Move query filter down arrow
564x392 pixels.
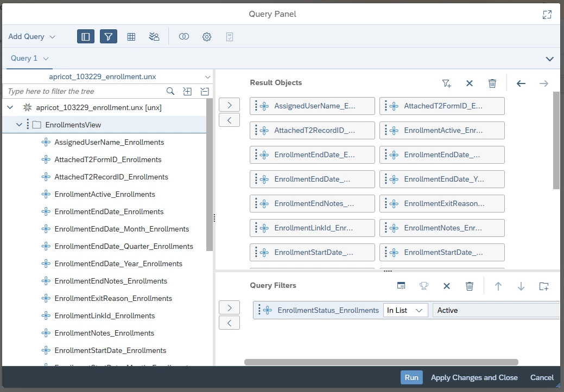521,286
